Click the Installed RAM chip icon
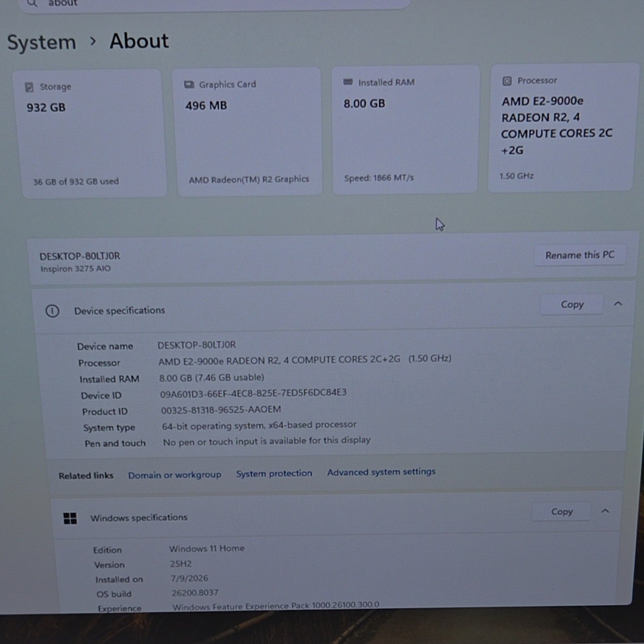 [348, 82]
